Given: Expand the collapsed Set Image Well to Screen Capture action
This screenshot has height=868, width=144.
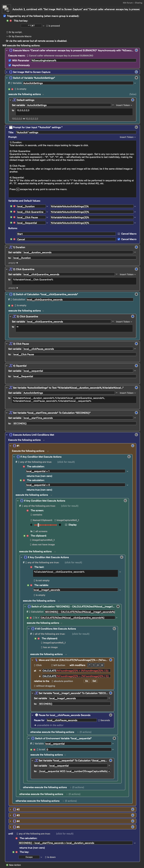Looking at the screenshot, I should click(x=6, y=72).
